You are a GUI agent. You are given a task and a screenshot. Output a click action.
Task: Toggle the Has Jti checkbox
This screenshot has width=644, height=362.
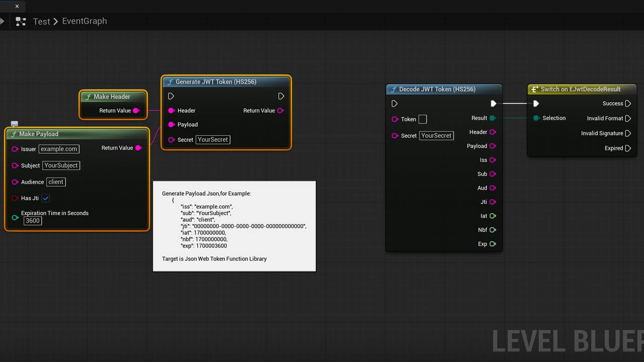46,198
